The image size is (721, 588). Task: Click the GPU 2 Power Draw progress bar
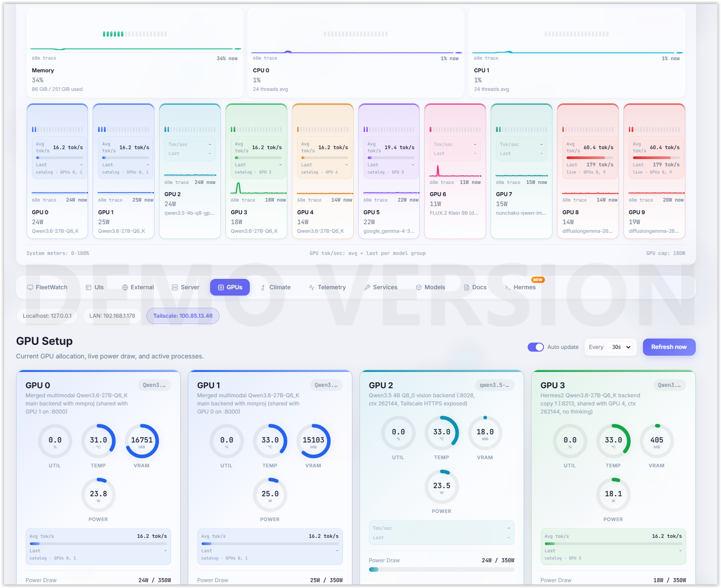click(x=441, y=569)
